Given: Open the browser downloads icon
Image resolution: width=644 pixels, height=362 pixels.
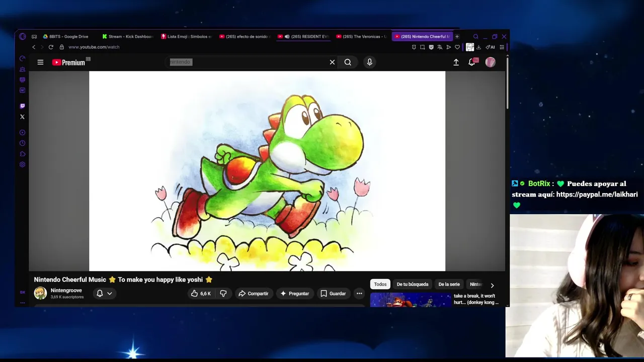Looking at the screenshot, I should (478, 47).
